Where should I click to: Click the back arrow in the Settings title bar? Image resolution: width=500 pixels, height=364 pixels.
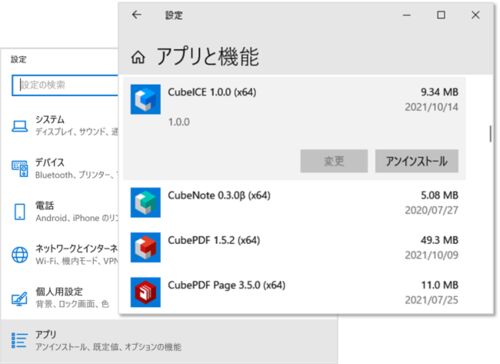tap(137, 15)
